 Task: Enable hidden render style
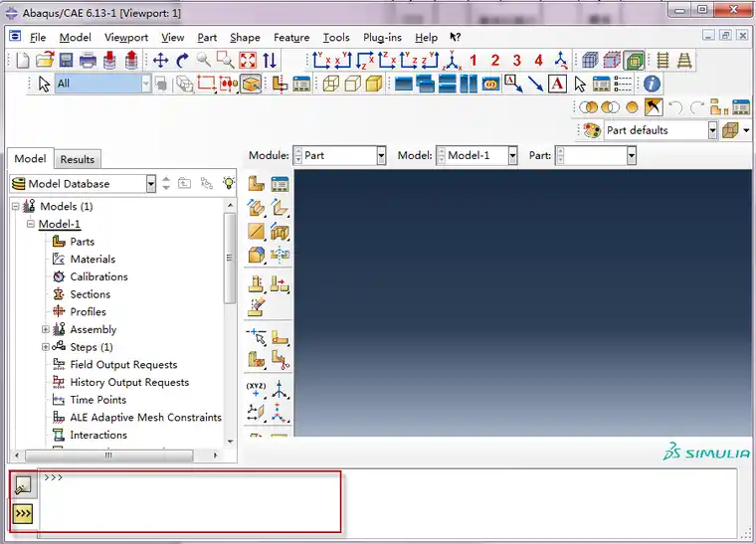pos(352,84)
